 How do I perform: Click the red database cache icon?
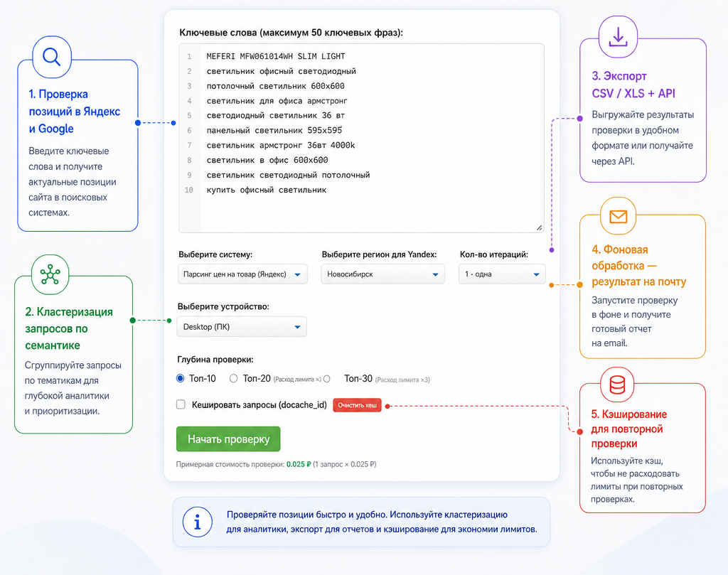tap(618, 385)
